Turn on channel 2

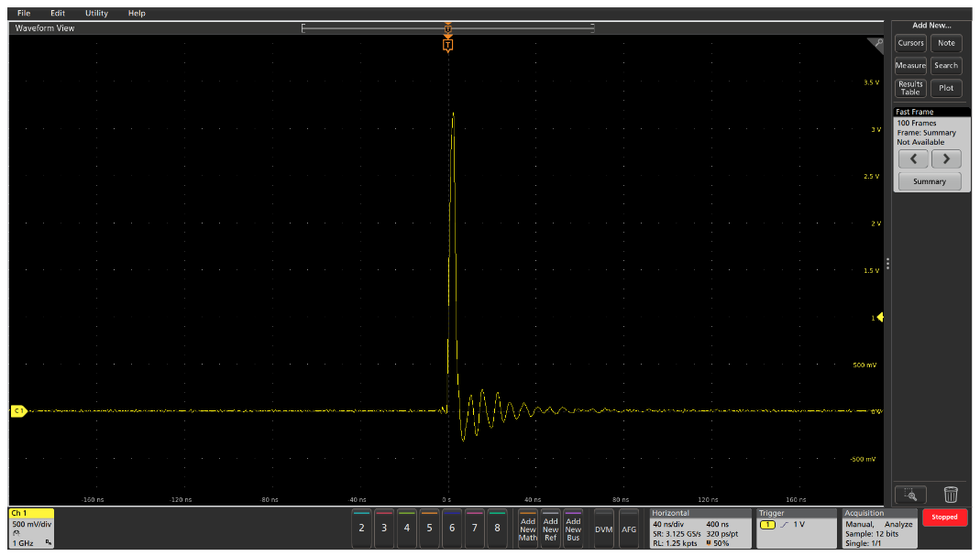(361, 528)
